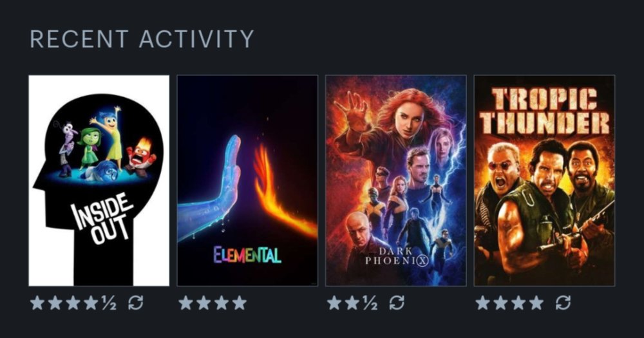644x338 pixels.
Task: Click the half-star symbol under Dark Phoenix
Action: click(370, 303)
